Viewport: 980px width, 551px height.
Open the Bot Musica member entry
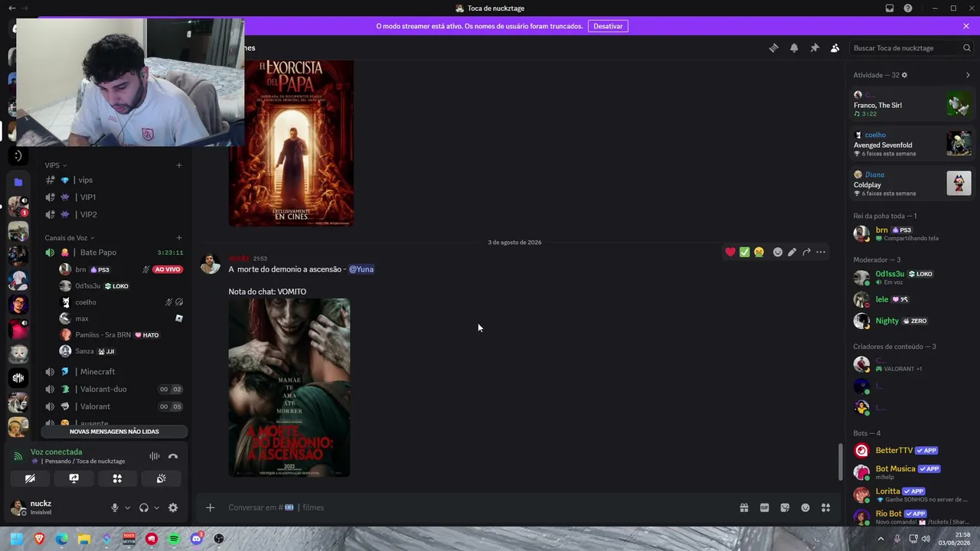tap(912, 471)
